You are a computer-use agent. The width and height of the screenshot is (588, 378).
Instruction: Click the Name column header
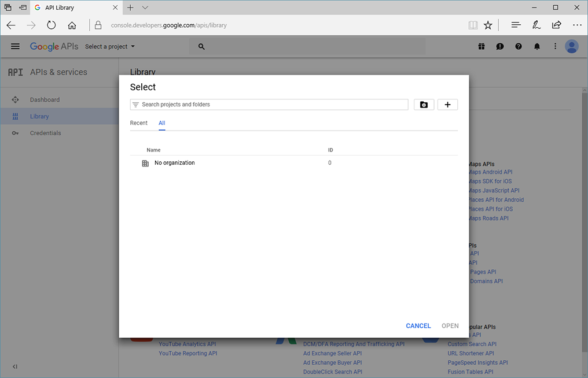pos(153,150)
